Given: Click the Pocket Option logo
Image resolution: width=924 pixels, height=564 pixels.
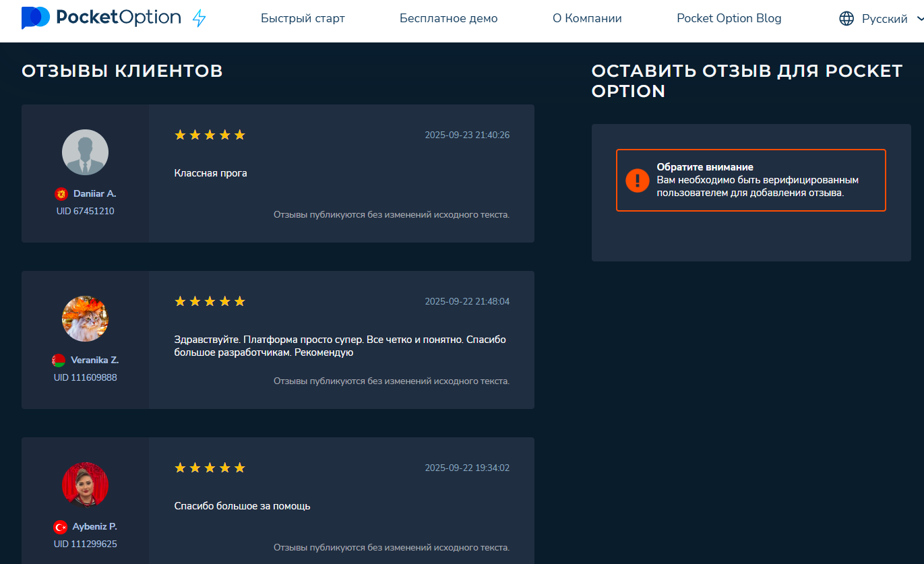Looking at the screenshot, I should [x=101, y=18].
